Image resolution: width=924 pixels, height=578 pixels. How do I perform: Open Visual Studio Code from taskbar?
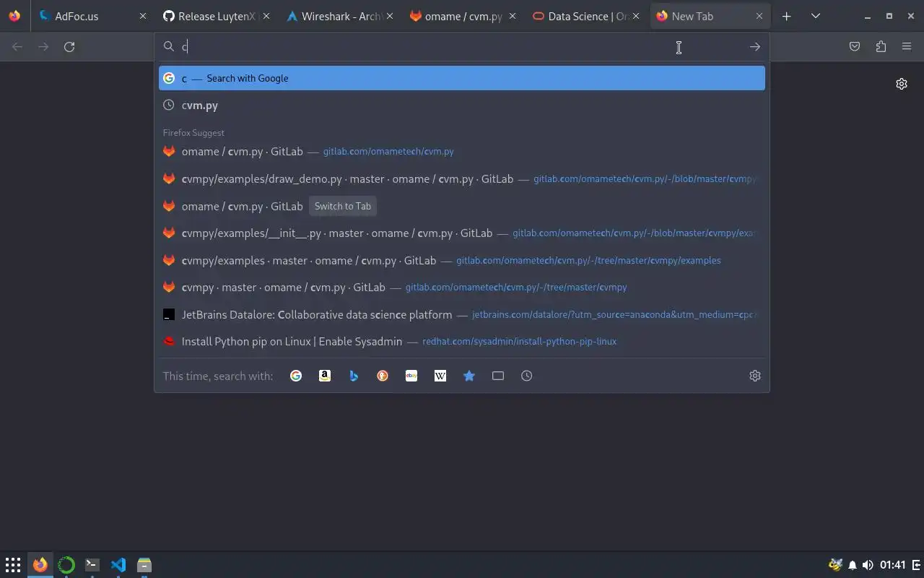[118, 565]
